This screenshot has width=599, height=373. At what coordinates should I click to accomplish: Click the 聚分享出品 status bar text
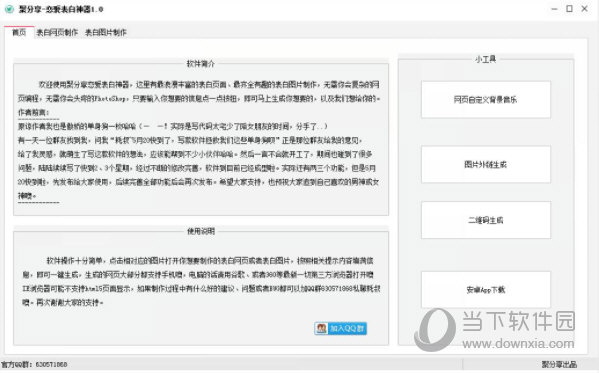559,364
